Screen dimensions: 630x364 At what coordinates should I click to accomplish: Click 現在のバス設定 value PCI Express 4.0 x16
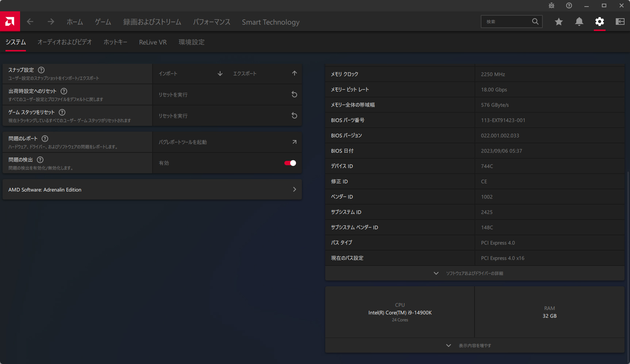503,258
